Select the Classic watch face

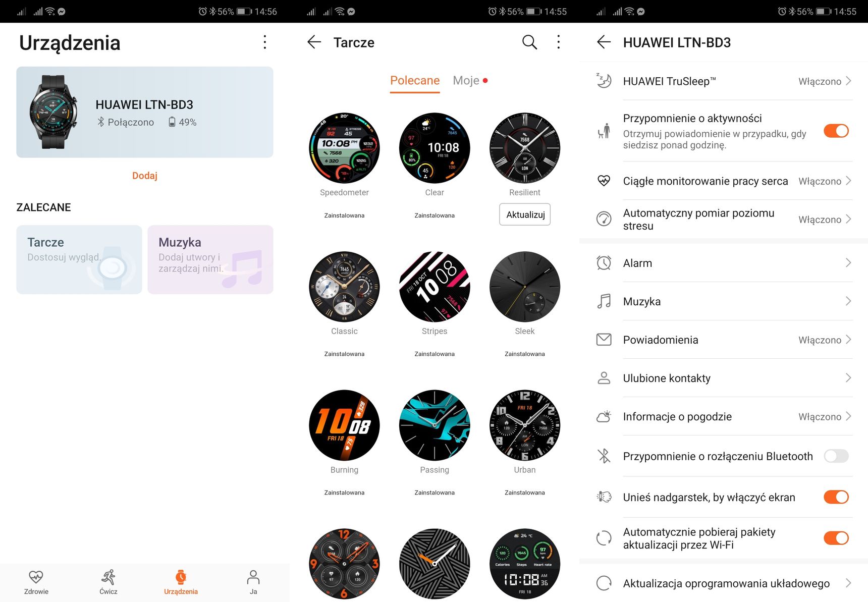344,287
